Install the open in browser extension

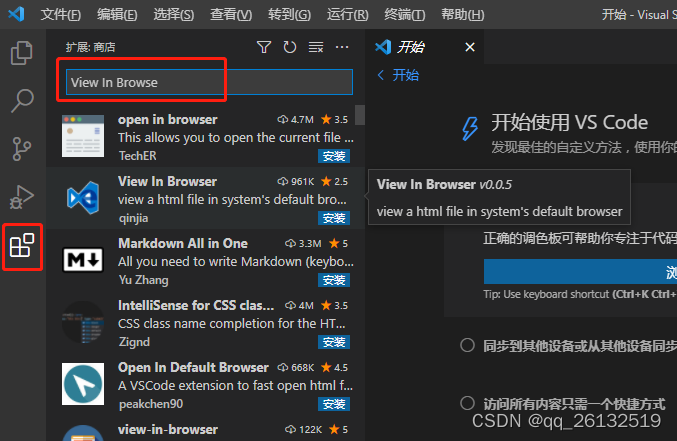click(334, 156)
